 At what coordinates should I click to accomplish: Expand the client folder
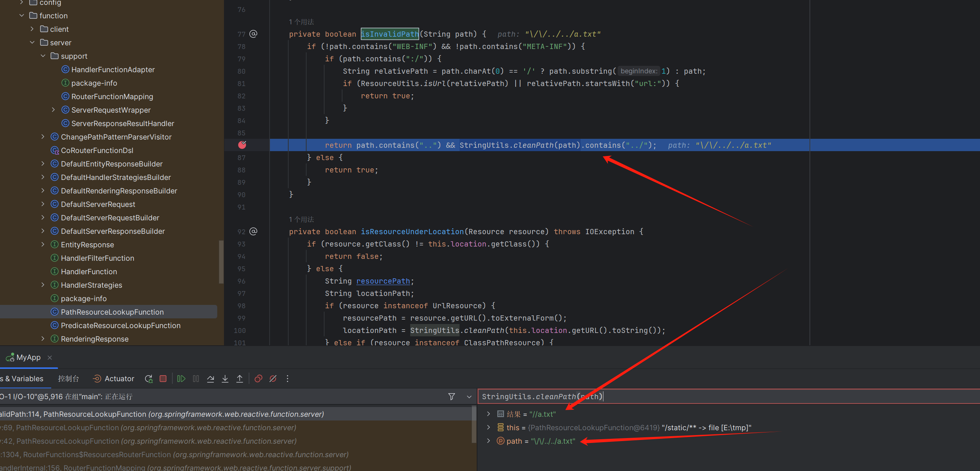point(32,29)
